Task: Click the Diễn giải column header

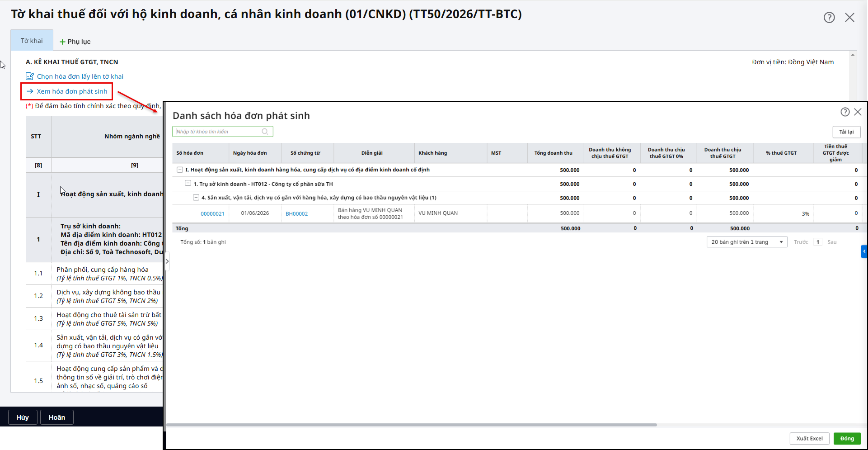Action: [374, 153]
